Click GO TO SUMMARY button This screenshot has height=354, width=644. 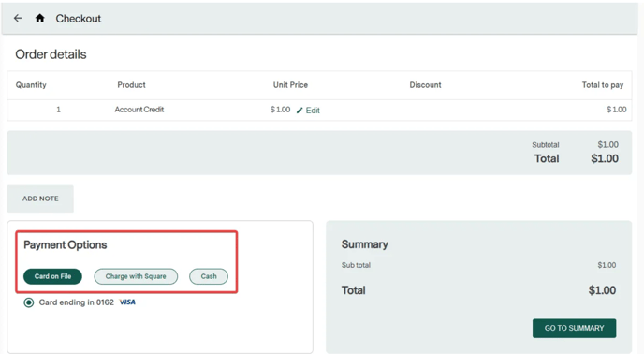tap(574, 328)
